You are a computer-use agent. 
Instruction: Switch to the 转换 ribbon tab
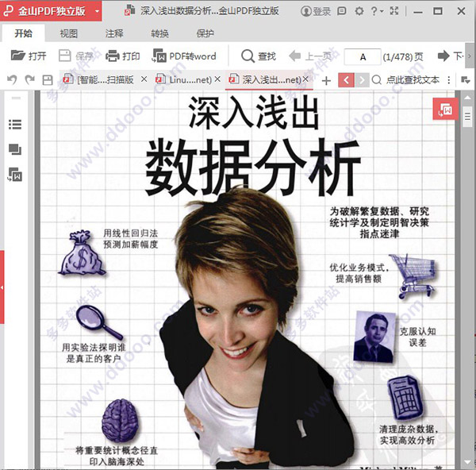(159, 33)
